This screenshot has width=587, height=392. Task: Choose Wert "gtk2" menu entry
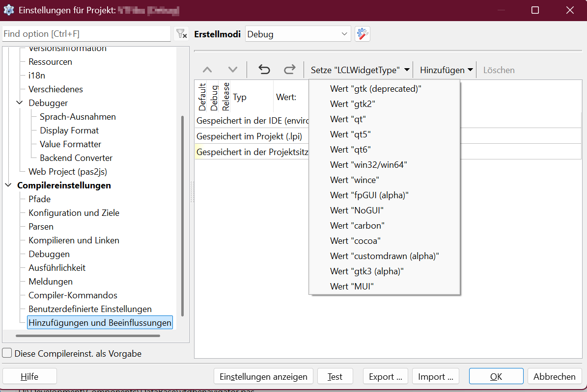coord(385,104)
